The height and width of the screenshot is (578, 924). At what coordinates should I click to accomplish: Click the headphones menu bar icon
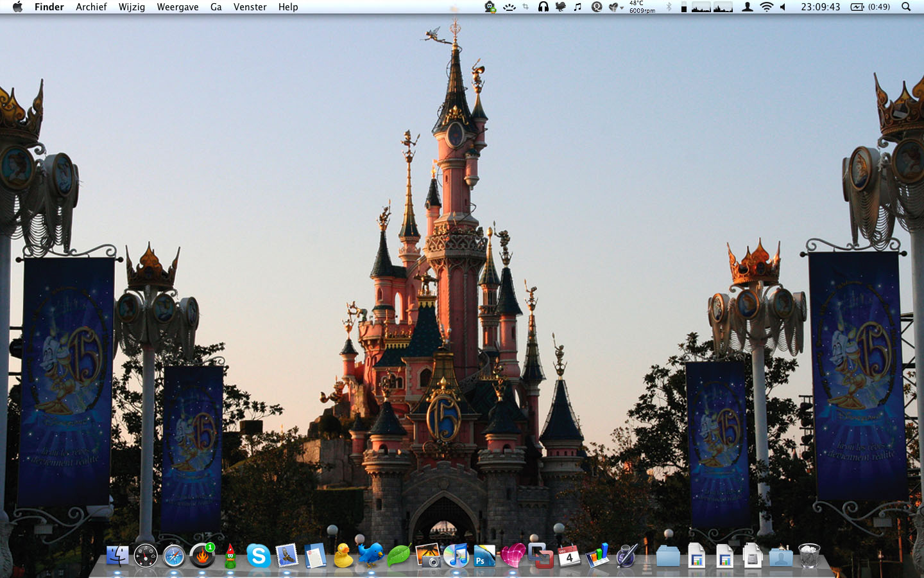543,7
